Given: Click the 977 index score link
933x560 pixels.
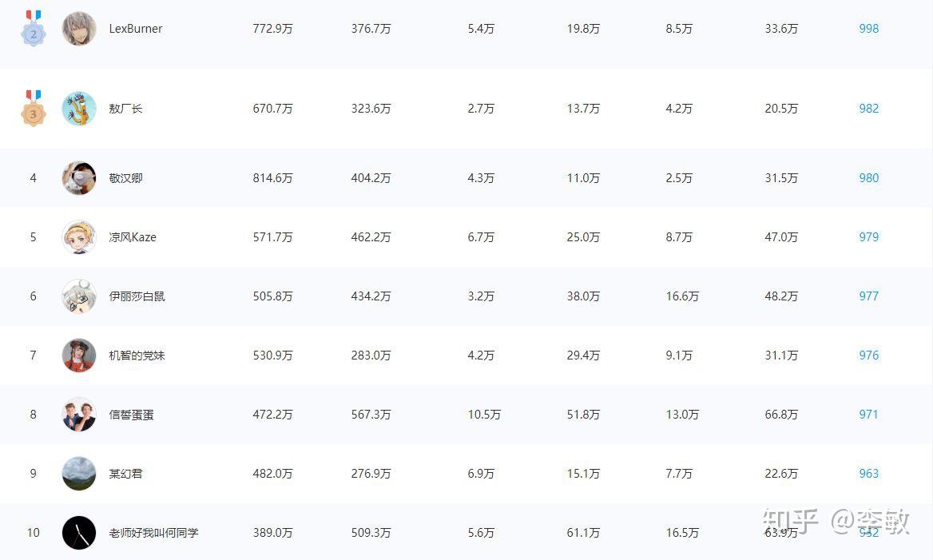Looking at the screenshot, I should coord(868,296).
